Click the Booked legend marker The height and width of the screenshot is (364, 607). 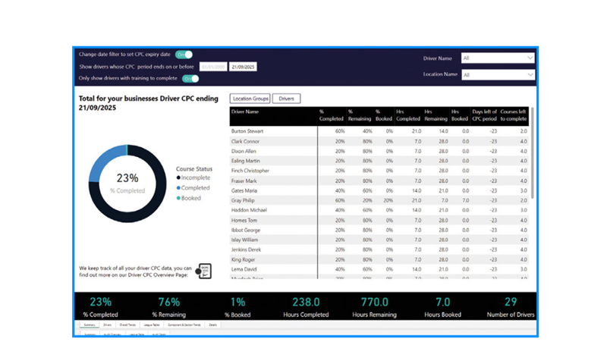coord(178,198)
